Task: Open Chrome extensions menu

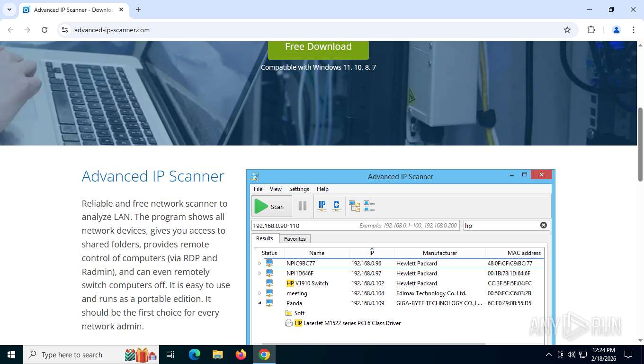Action: click(x=591, y=30)
